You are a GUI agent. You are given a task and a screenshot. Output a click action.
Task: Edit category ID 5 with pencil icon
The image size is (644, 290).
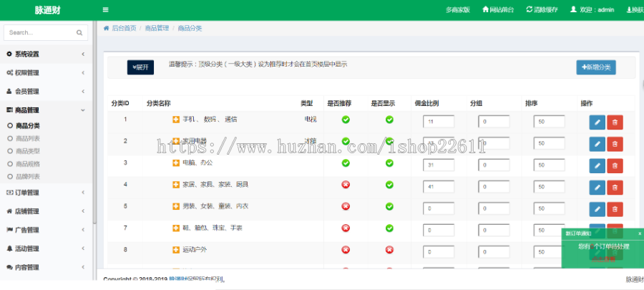click(597, 209)
